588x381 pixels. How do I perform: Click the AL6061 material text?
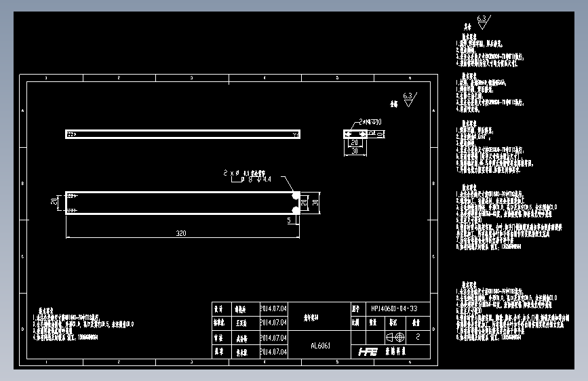coord(321,346)
